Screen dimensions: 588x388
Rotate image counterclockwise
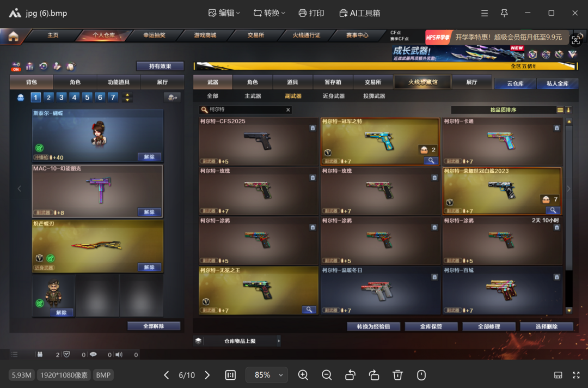(x=350, y=375)
